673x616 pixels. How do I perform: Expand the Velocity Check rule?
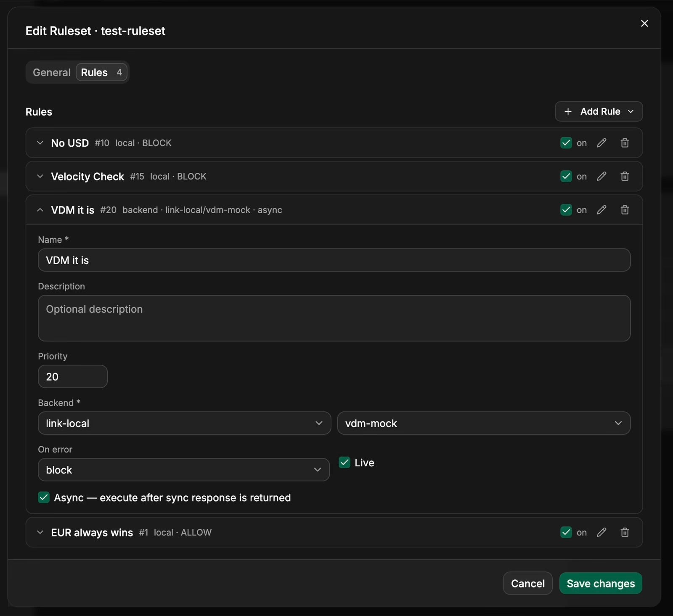[x=40, y=176]
